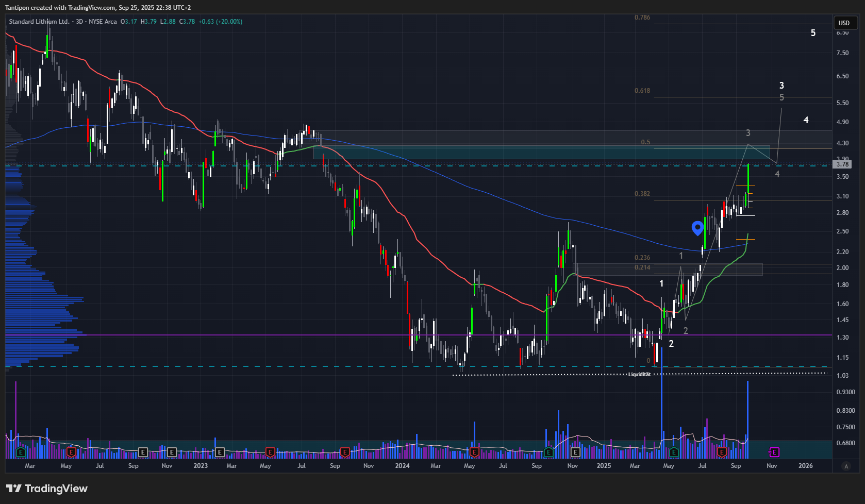
Task: Click the TradingView logo
Action: pyautogui.click(x=47, y=489)
